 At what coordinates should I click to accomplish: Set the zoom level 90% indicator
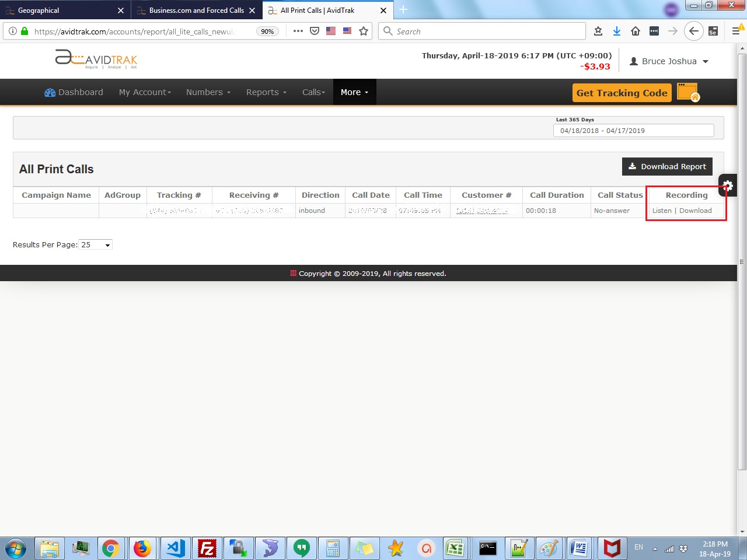click(267, 32)
